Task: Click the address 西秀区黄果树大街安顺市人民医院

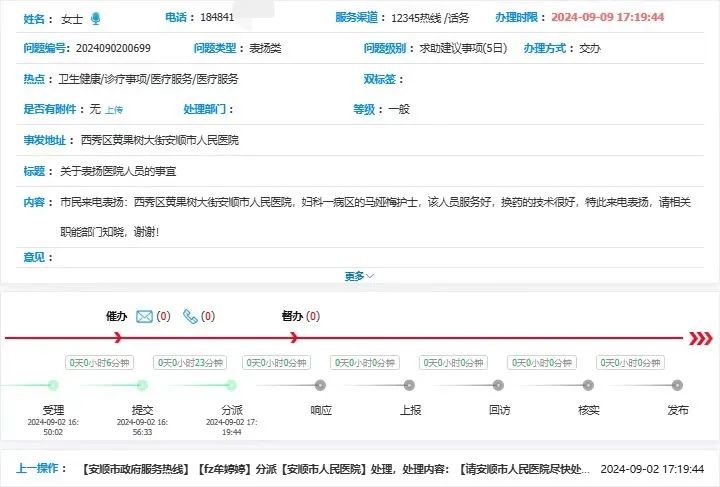Action: [160, 140]
